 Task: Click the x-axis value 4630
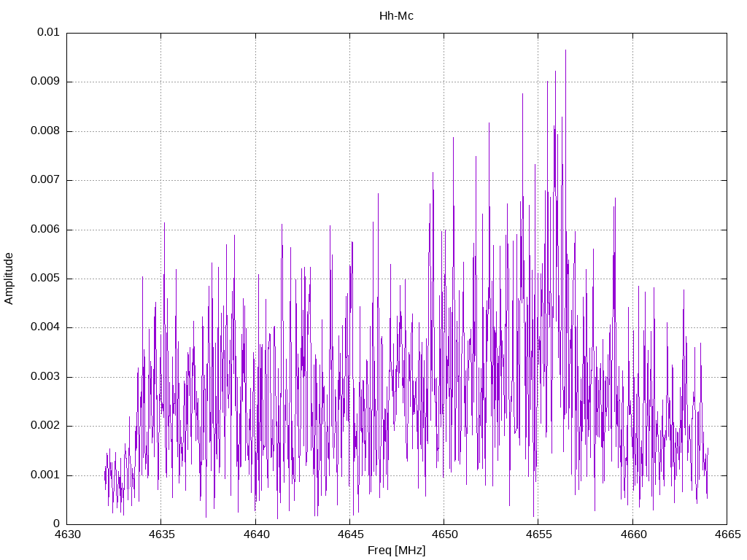[x=67, y=534]
